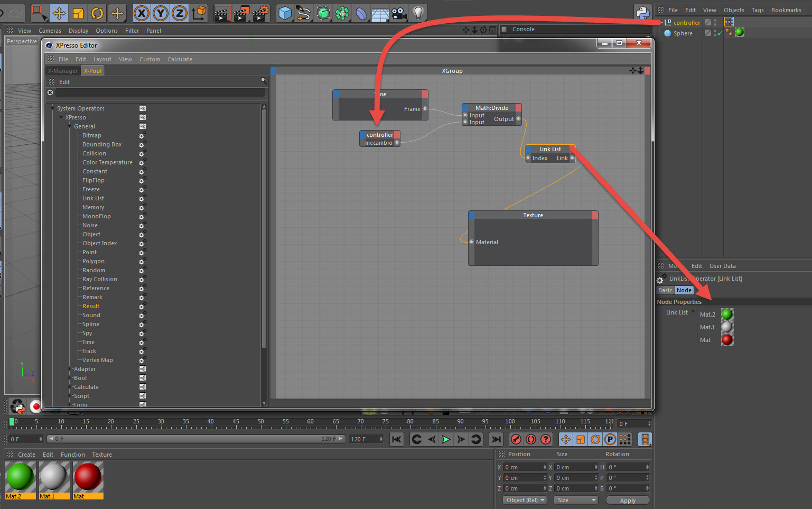Toggle rotation keyframe recording
Viewport: 812px width, 509px height.
(595, 439)
